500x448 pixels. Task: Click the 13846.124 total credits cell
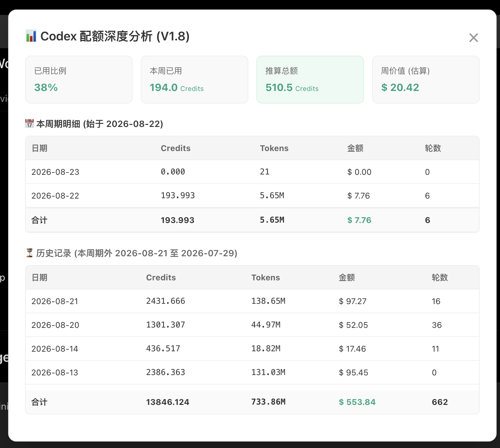pos(168,402)
